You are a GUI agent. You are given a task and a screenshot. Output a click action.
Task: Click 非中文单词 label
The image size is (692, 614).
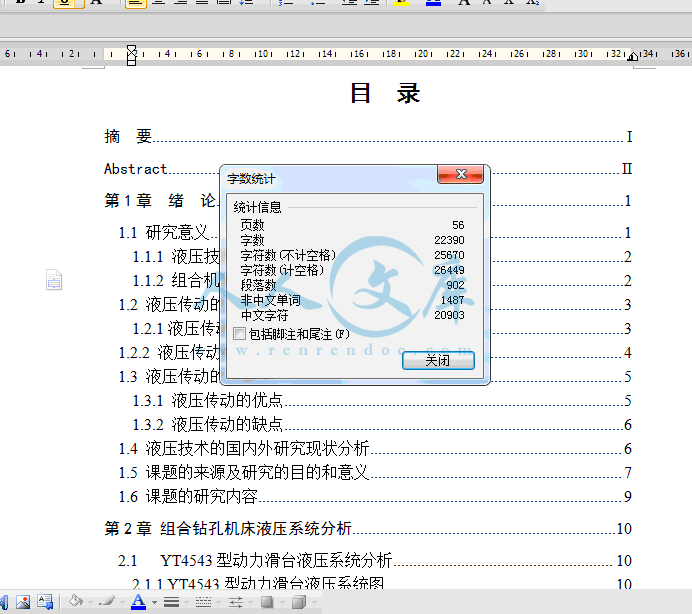tap(270, 300)
